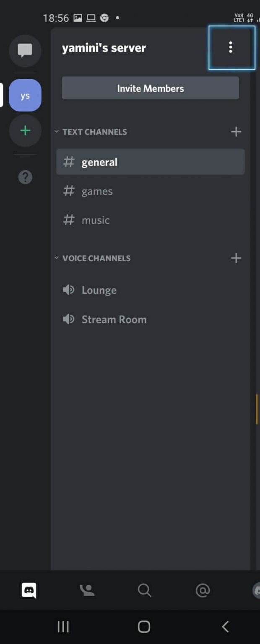Tap the yamini's server title
260x644 pixels.
(x=104, y=48)
